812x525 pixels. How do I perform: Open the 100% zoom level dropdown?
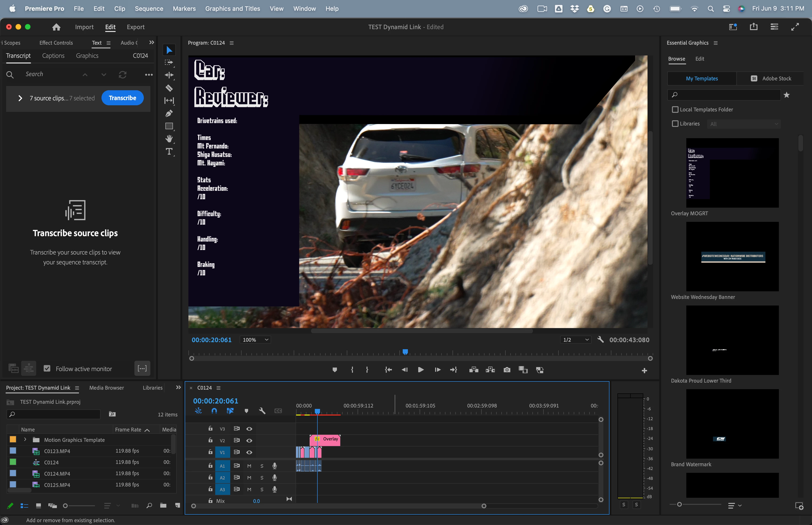point(255,340)
